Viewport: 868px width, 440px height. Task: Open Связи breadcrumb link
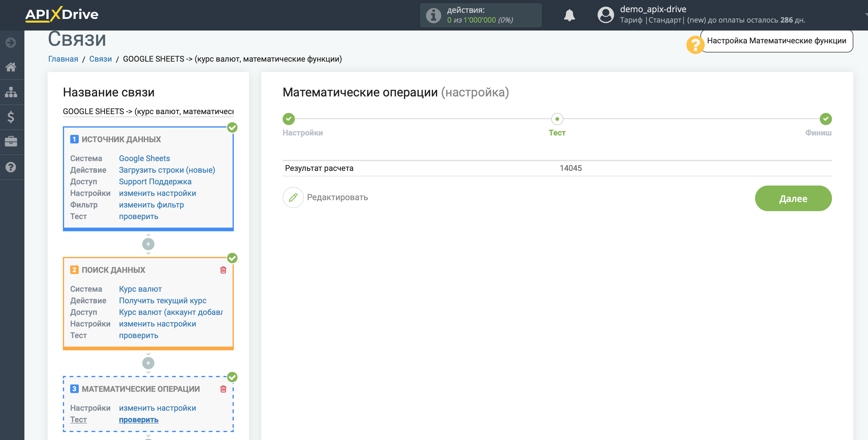pos(100,59)
